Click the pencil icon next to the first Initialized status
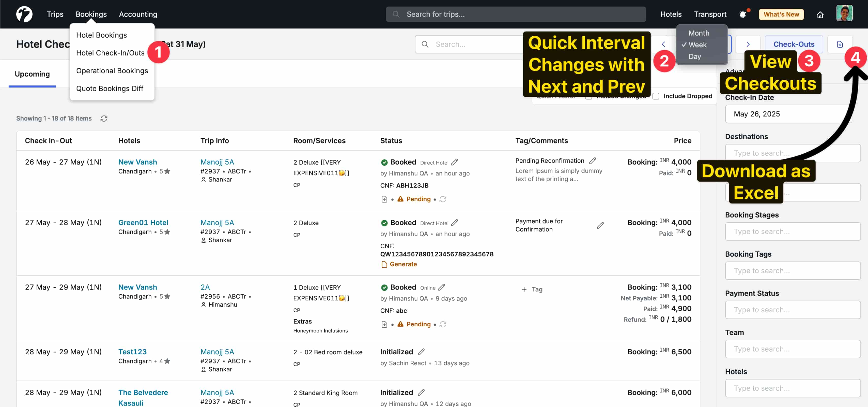This screenshot has width=868, height=407. [421, 352]
